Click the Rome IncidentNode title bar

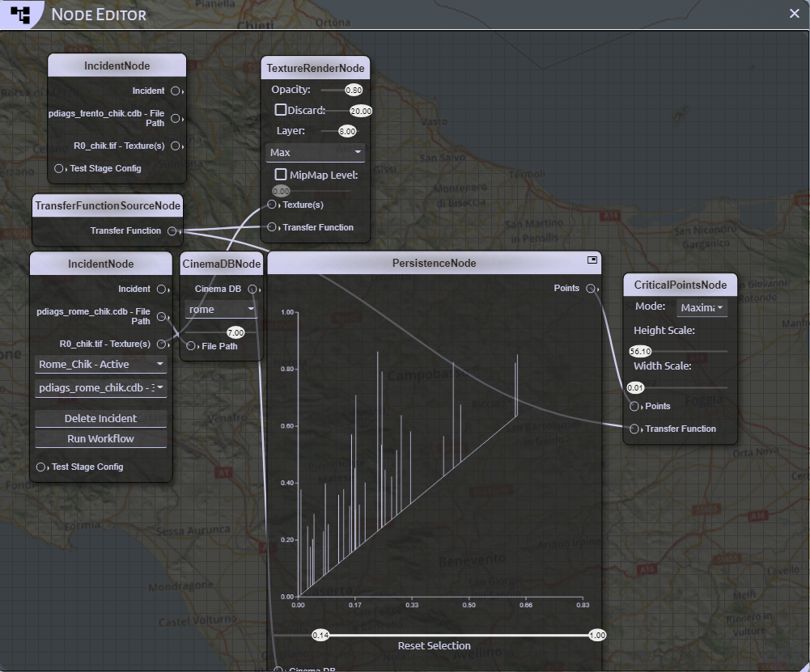100,264
